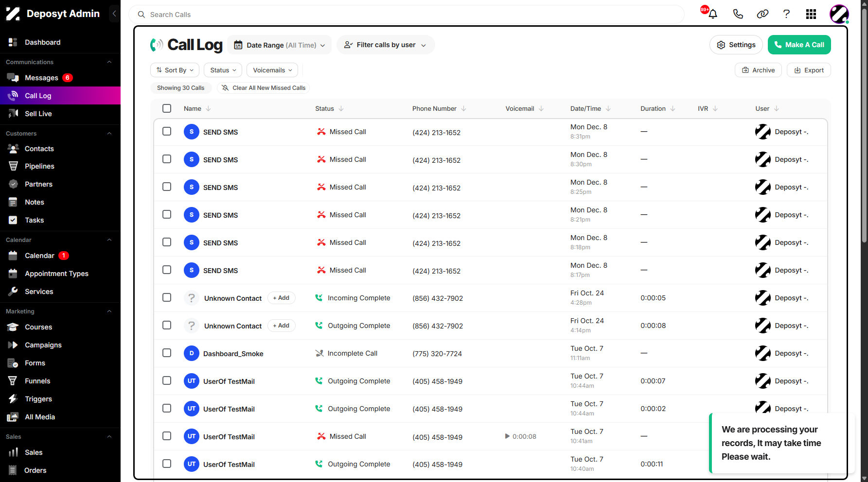Image resolution: width=868 pixels, height=482 pixels.
Task: Check the 8:17pm SEND SMS row checkbox
Action: (167, 270)
